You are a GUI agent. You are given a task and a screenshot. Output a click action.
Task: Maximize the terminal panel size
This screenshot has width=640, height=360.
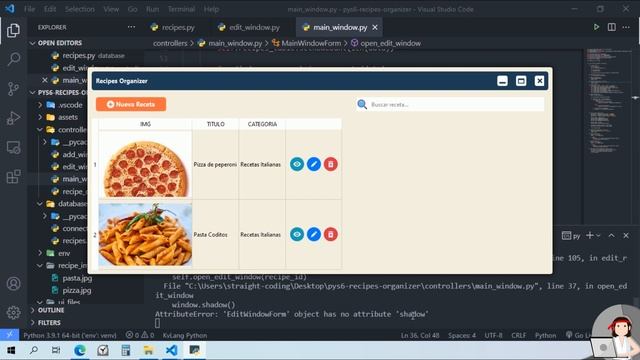pos(611,235)
